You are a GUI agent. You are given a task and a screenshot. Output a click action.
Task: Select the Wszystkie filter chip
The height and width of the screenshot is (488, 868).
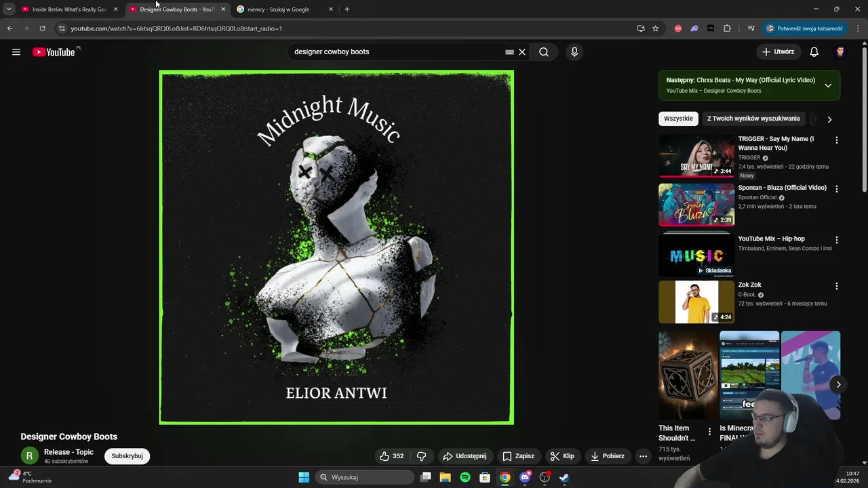click(x=678, y=119)
